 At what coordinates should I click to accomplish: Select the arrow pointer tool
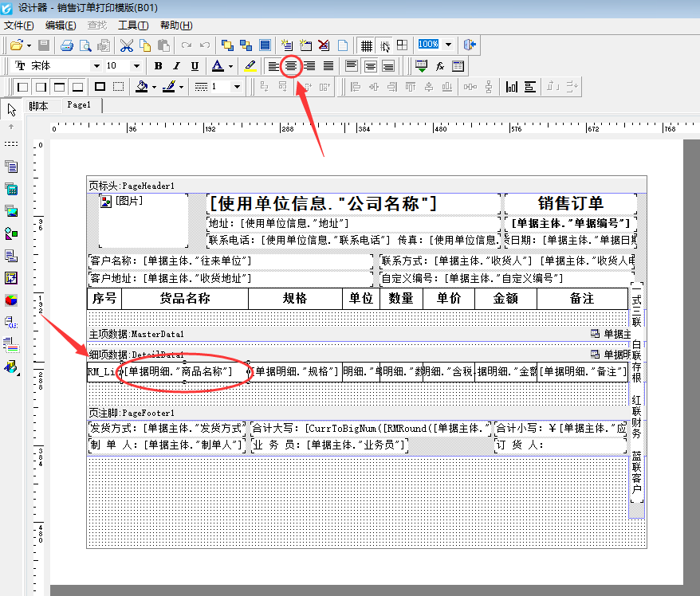pyautogui.click(x=11, y=109)
